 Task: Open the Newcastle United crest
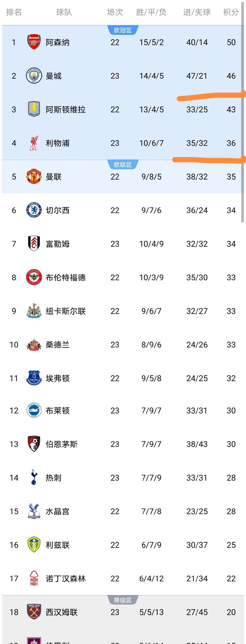34,311
